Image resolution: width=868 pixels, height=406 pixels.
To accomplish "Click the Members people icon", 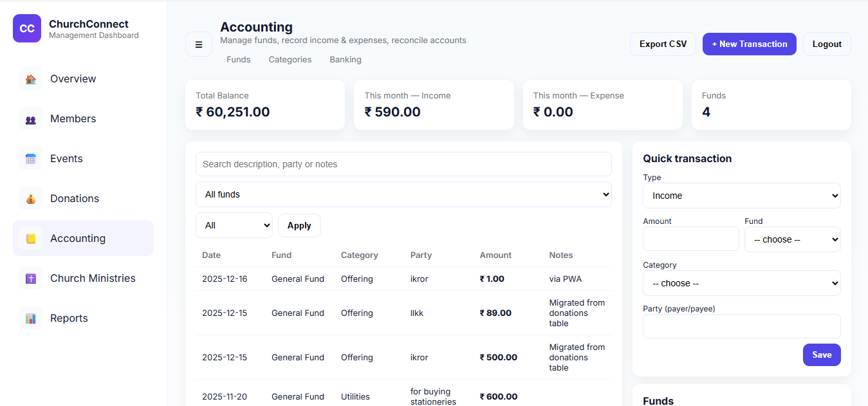I will 31,119.
